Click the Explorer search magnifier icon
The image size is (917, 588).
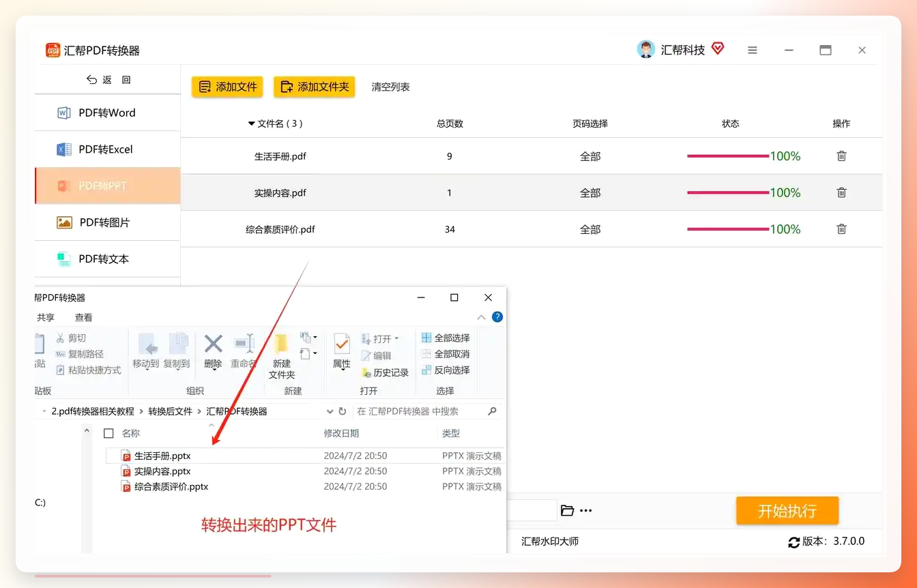[492, 411]
